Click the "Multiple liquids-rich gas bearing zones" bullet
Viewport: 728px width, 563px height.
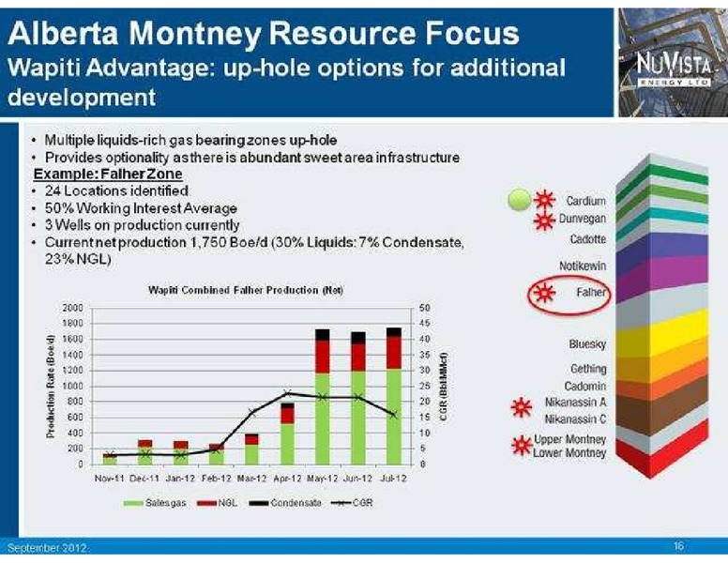190,141
